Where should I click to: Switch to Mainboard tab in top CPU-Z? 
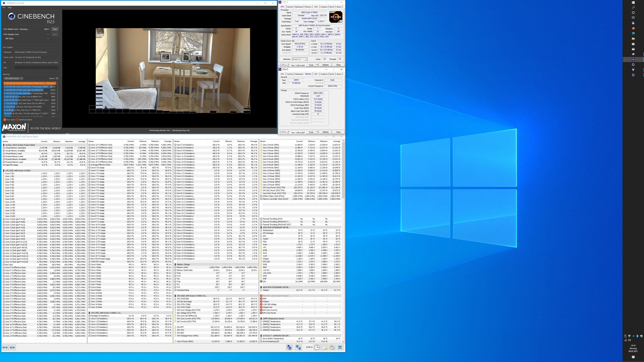click(x=299, y=7)
